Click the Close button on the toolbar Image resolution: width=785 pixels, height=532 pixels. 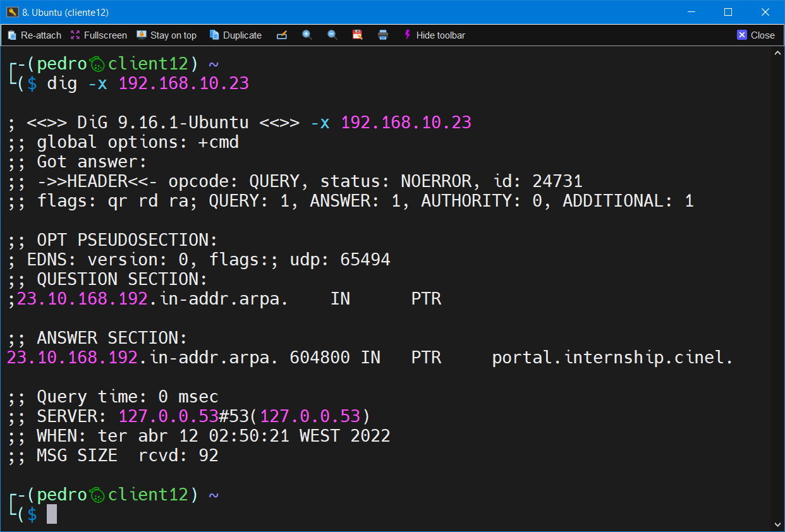(762, 35)
